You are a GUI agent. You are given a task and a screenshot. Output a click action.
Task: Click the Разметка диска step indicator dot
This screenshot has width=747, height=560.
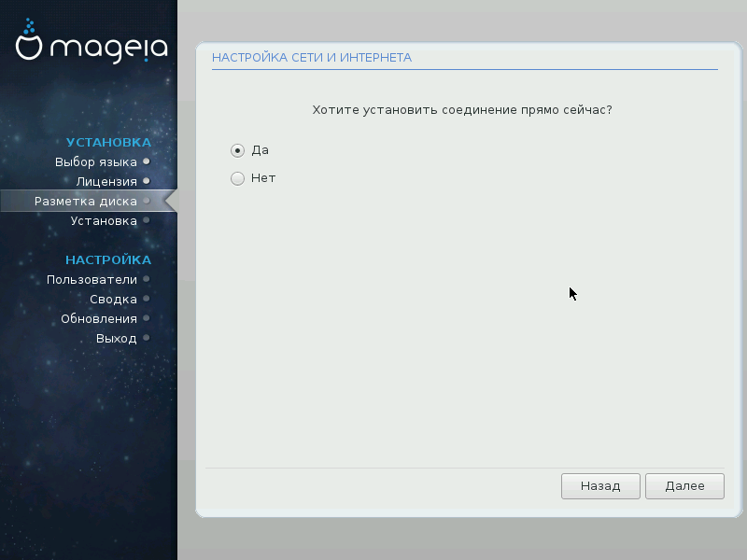147,201
